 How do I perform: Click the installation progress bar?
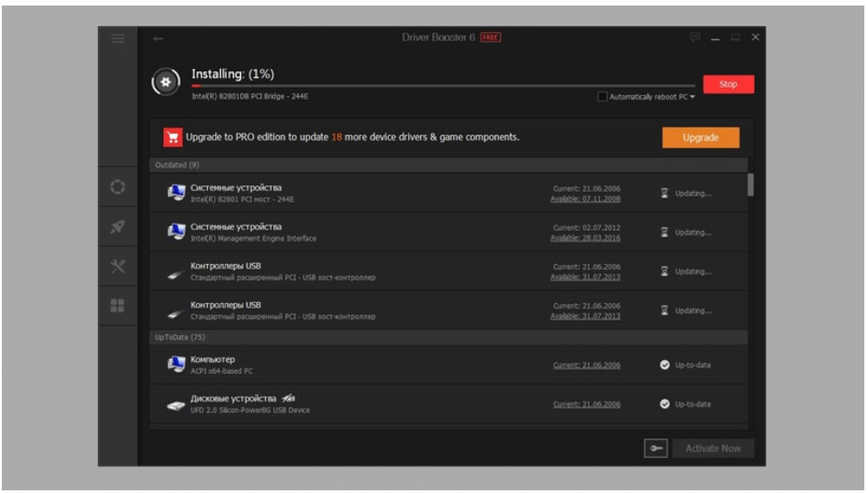pos(443,86)
